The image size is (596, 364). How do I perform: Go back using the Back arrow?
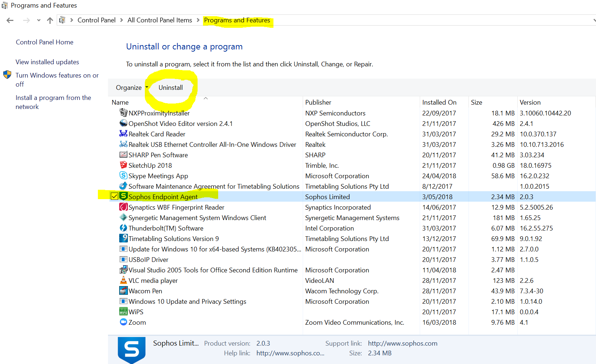tap(10, 20)
